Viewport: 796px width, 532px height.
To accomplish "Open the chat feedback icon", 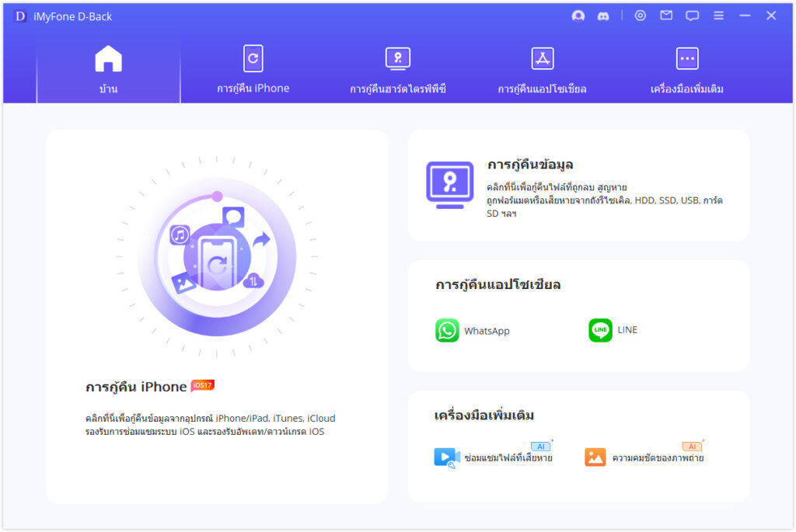I will (x=692, y=16).
